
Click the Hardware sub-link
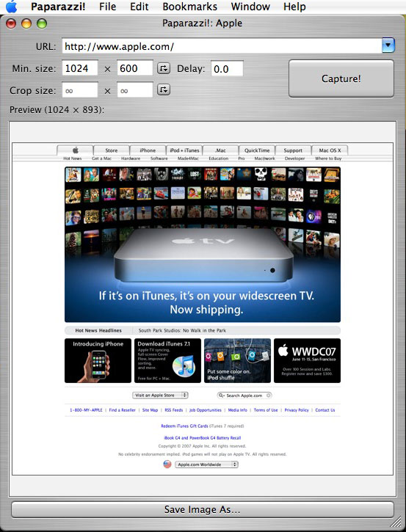tap(131, 158)
